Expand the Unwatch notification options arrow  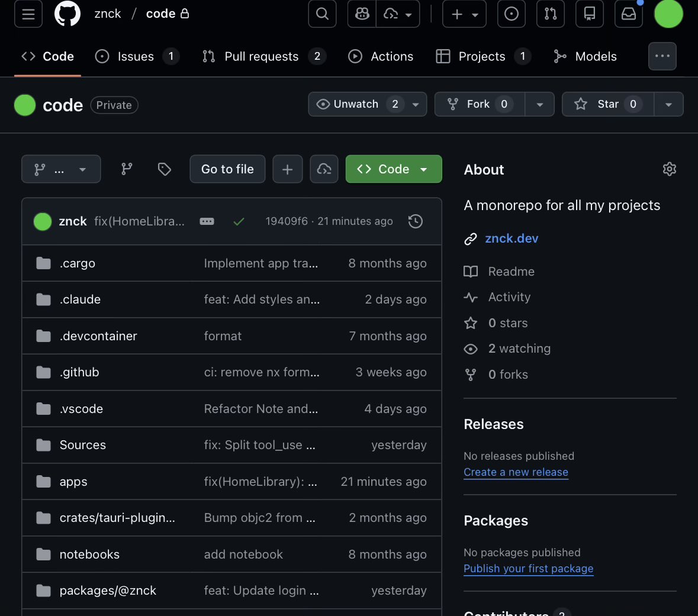(416, 104)
